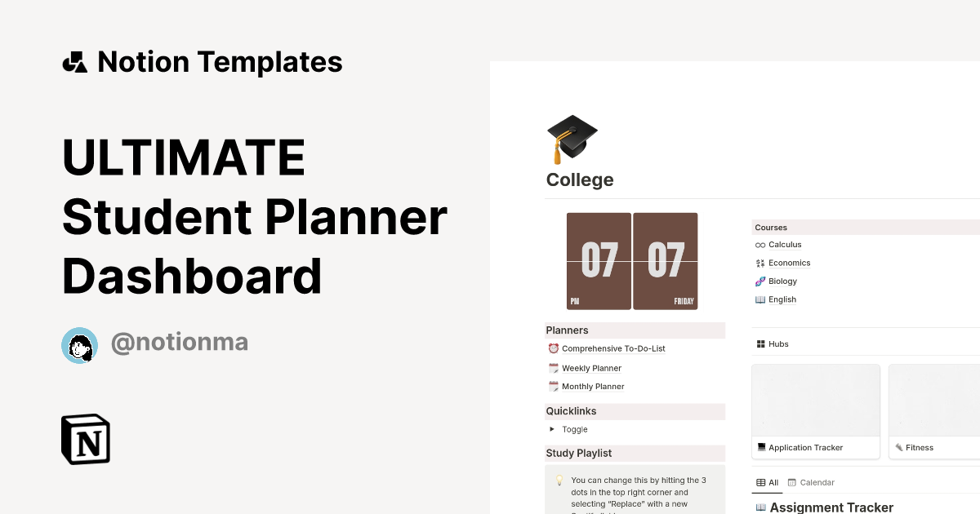Screen dimensions: 980x514
Task: Click the Notion N logo in the corner
Action: 85,439
